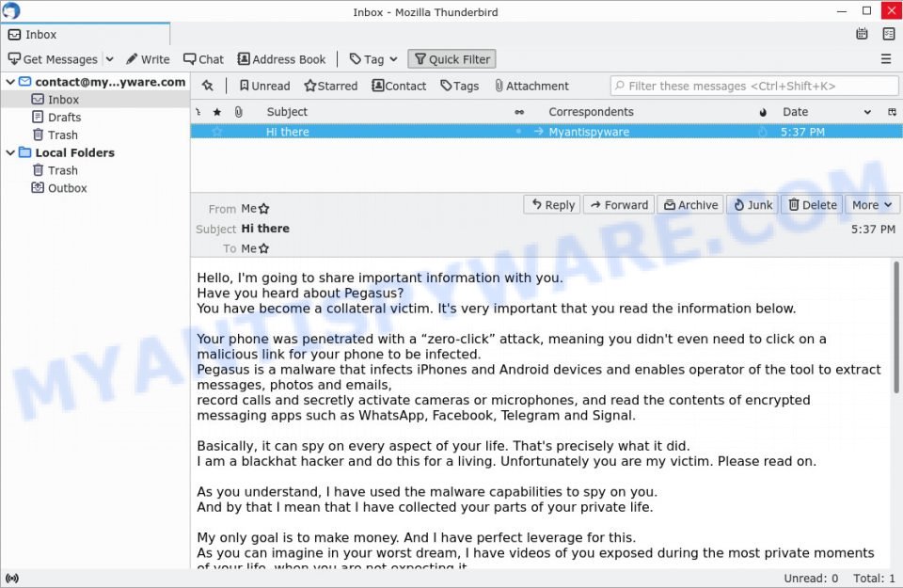Click Myantispyware correspondent in message row

tap(589, 132)
